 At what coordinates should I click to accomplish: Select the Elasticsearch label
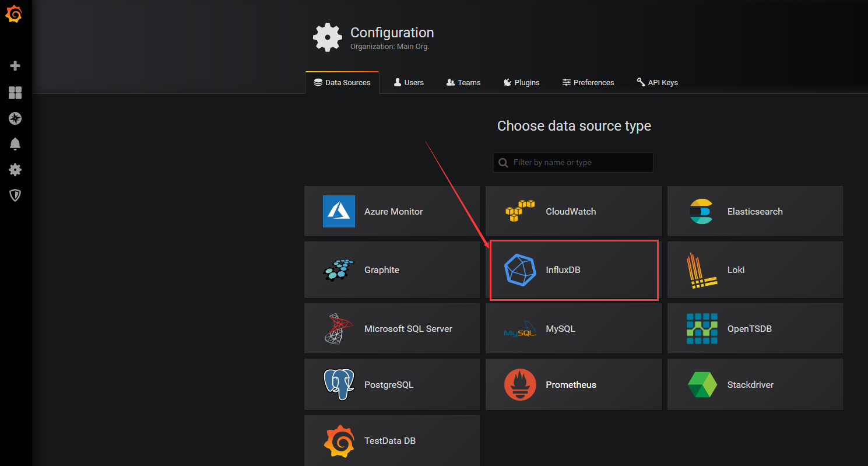(755, 212)
